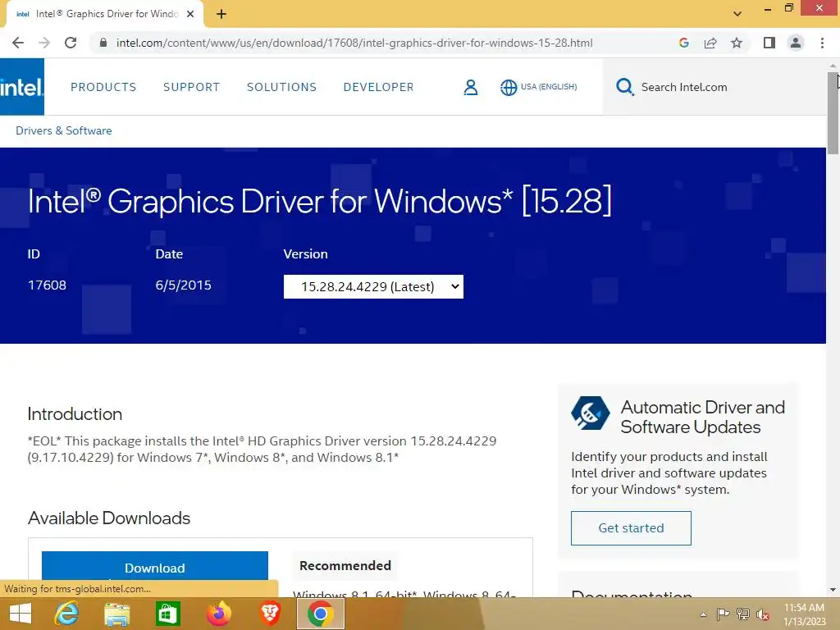Screen dimensions: 840x630
Task: Expand the tab search chevron
Action: point(737,14)
